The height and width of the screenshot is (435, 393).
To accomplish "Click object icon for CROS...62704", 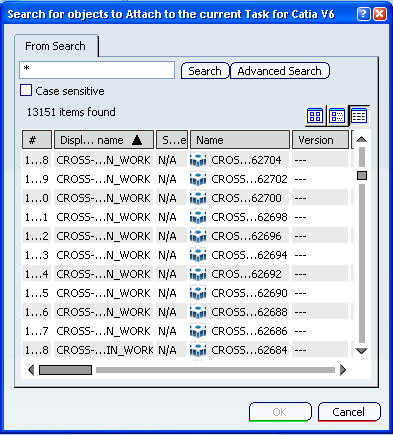I will tap(198, 160).
